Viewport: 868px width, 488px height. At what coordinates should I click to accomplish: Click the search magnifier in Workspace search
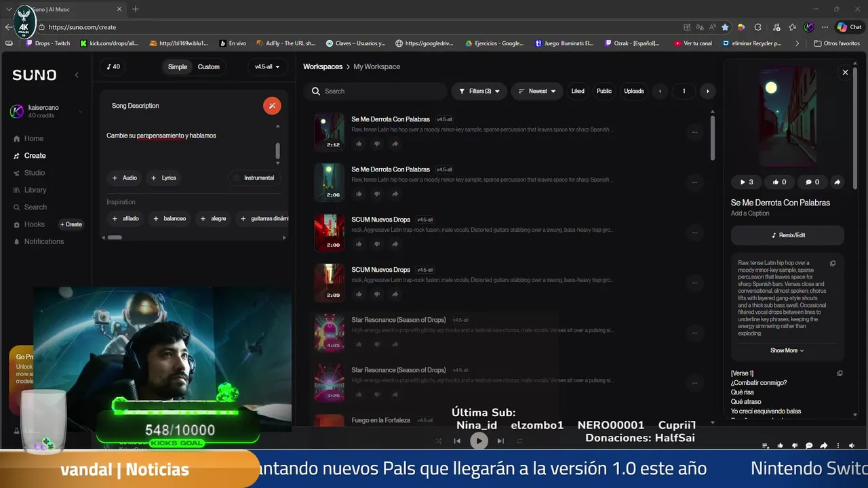(x=316, y=91)
